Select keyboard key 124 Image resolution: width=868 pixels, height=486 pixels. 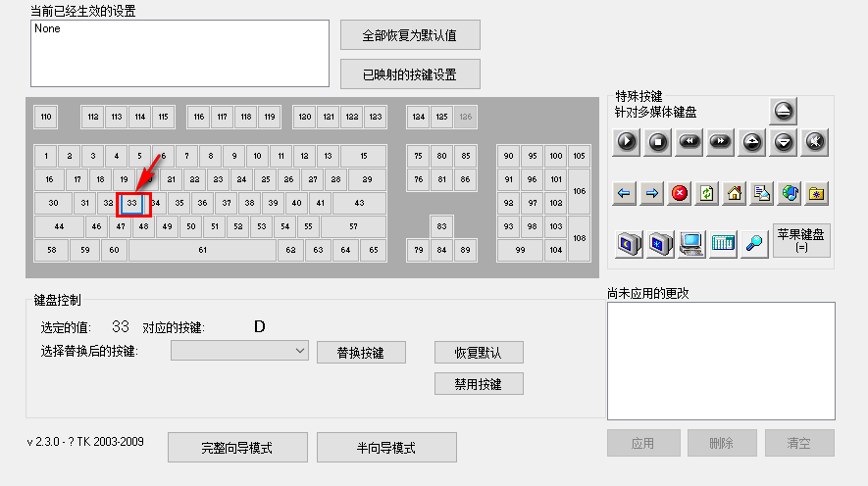(419, 117)
